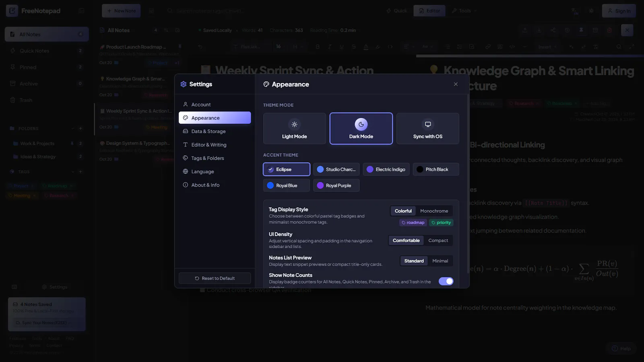Click the Bold formatting icon

(318, 47)
